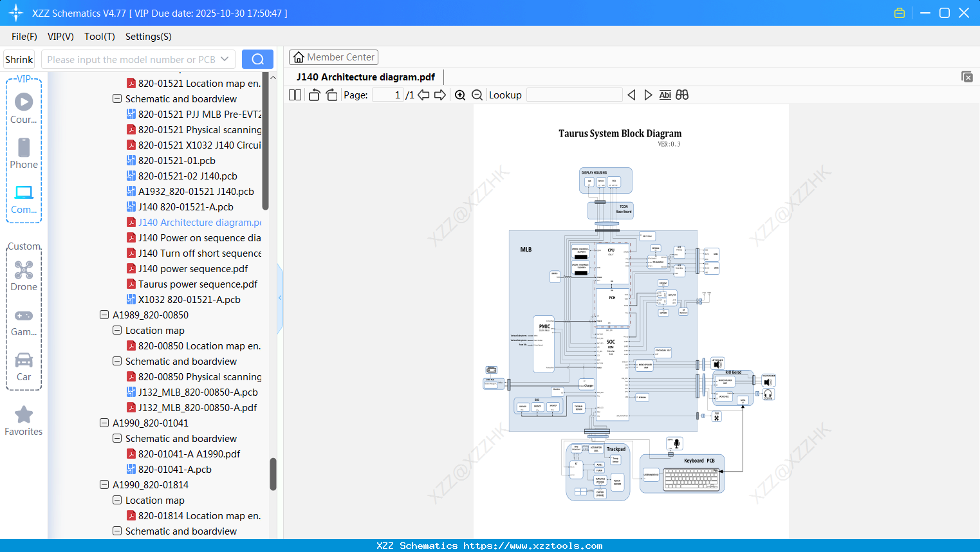980x552 pixels.
Task: Open the Member Center
Action: pyautogui.click(x=333, y=57)
